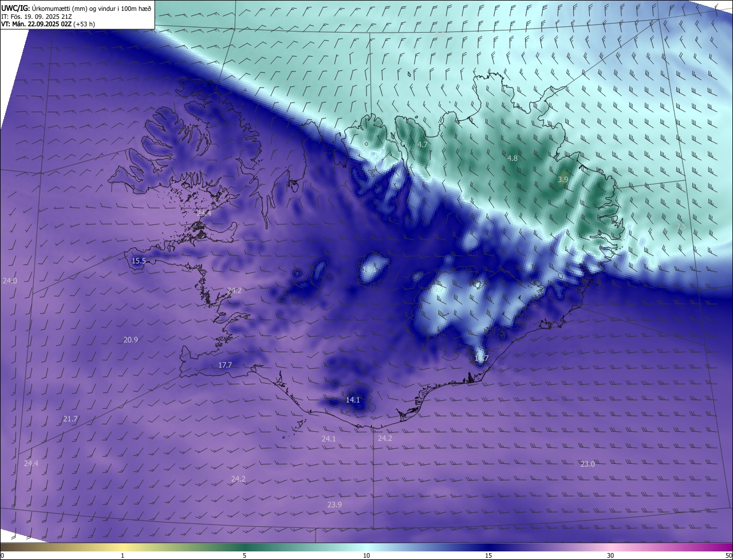Click the map value 7.5

pyautogui.click(x=681, y=226)
